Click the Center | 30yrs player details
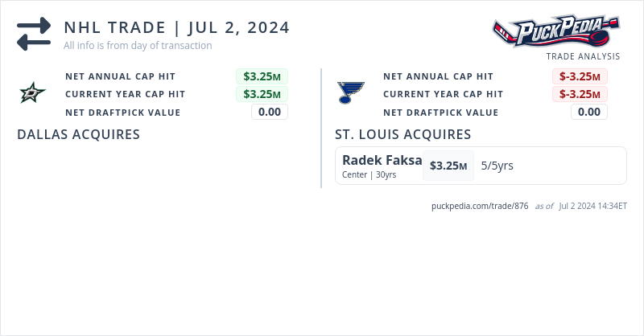 pyautogui.click(x=369, y=174)
